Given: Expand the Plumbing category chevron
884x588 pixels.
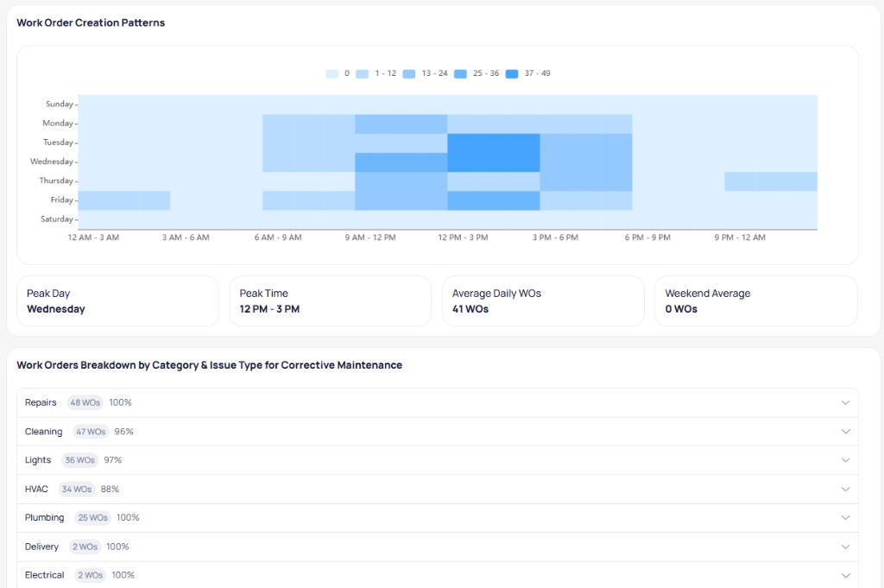Looking at the screenshot, I should (x=845, y=517).
